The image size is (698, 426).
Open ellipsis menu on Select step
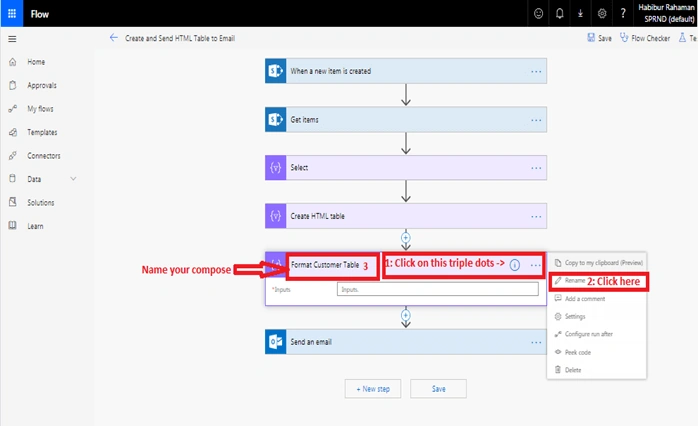536,168
